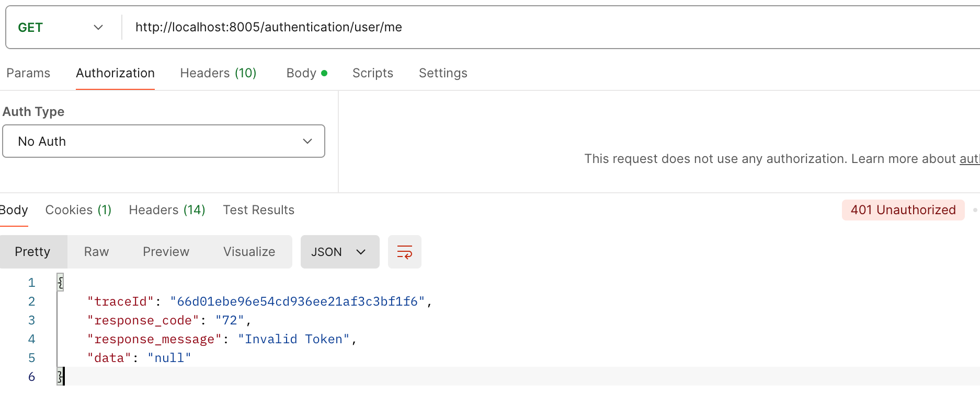
Task: Open the request Headers (10) tab
Action: [218, 73]
